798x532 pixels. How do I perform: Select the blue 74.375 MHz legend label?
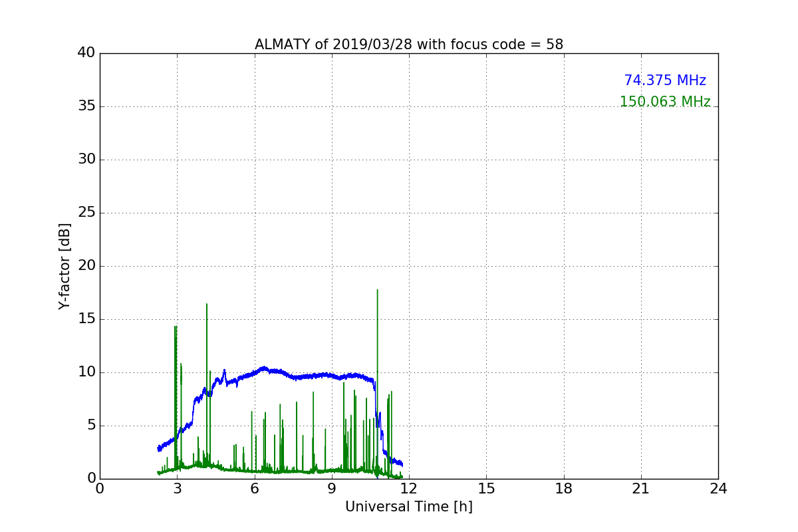pyautogui.click(x=665, y=80)
